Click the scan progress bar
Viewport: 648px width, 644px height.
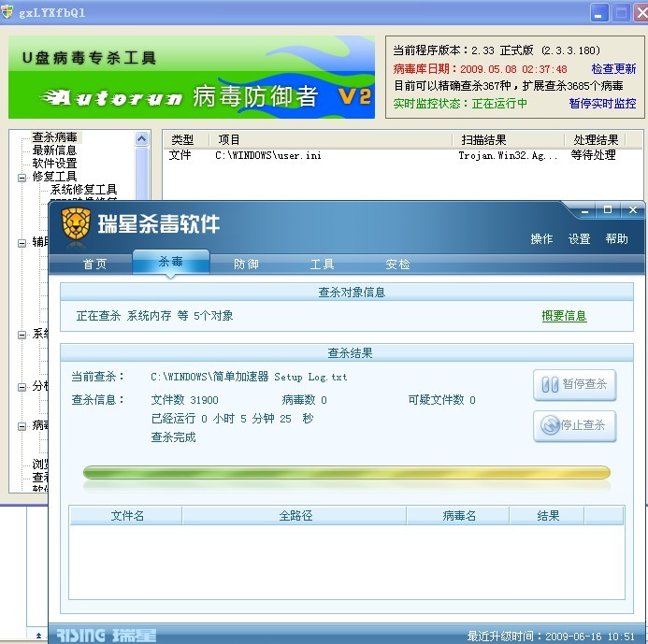[347, 473]
